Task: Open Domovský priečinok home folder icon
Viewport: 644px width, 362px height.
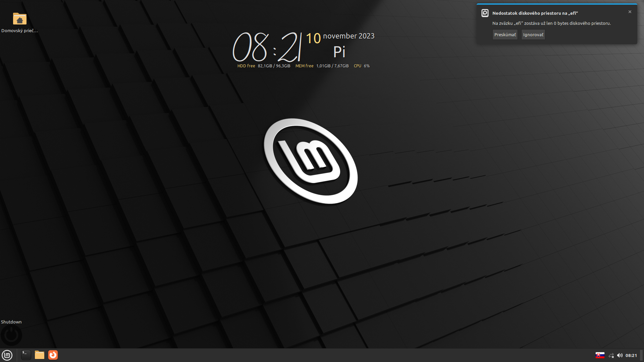Action: click(x=19, y=19)
